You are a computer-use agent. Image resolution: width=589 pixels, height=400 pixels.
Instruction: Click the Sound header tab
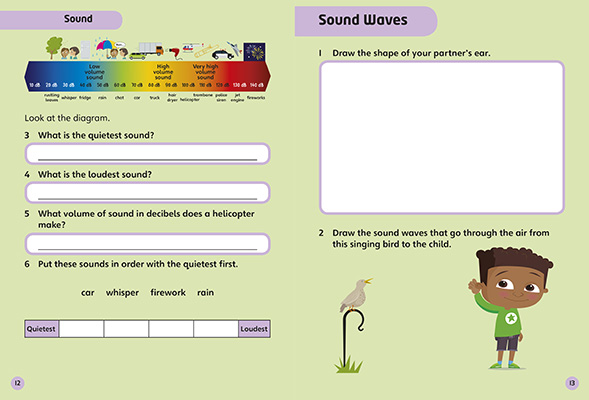[61, 20]
